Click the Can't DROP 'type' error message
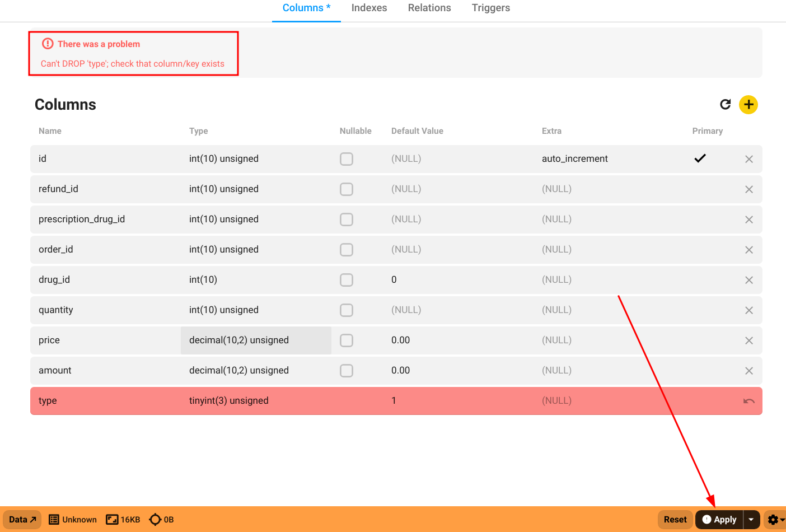Screen dimensions: 786x532 point(133,63)
